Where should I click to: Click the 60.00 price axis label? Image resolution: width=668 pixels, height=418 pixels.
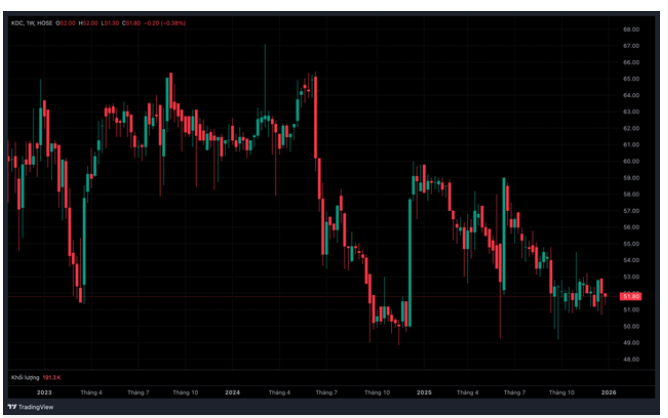click(631, 161)
